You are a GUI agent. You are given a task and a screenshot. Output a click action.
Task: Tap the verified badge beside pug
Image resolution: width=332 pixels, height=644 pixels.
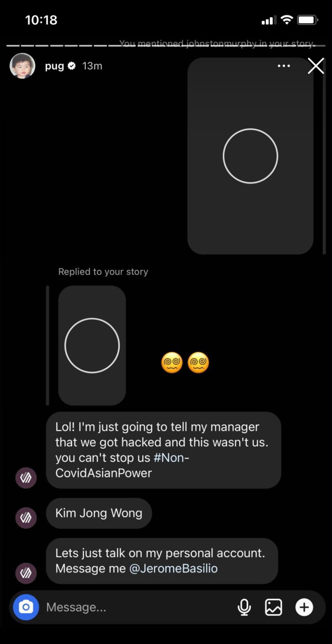[x=71, y=66]
